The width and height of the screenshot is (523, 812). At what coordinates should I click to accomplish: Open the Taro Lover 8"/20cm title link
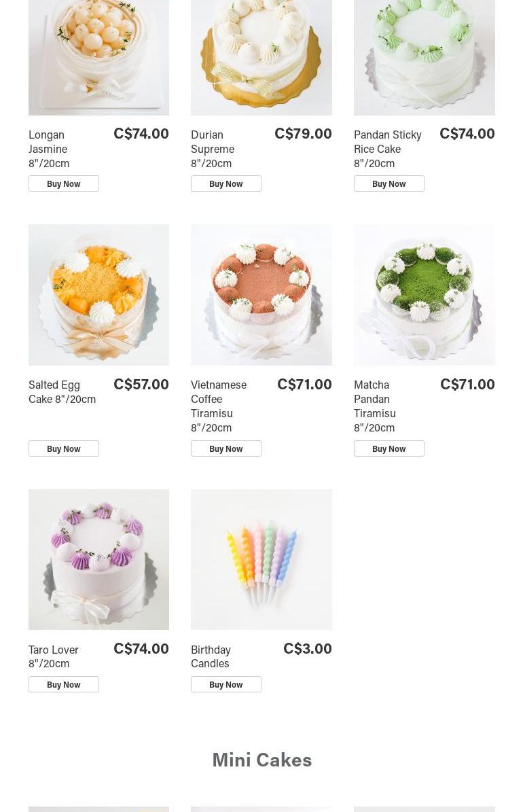(x=54, y=656)
